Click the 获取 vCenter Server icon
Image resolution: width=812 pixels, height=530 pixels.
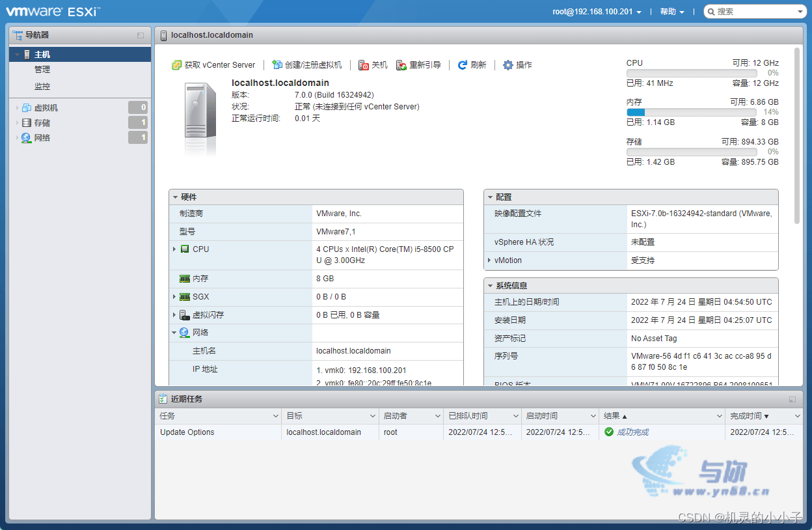[176, 65]
